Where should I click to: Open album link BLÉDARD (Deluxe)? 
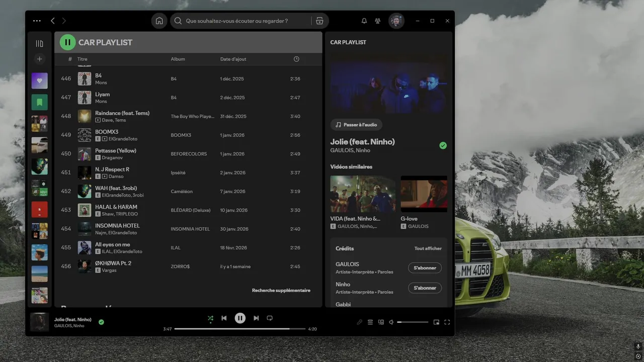191,210
